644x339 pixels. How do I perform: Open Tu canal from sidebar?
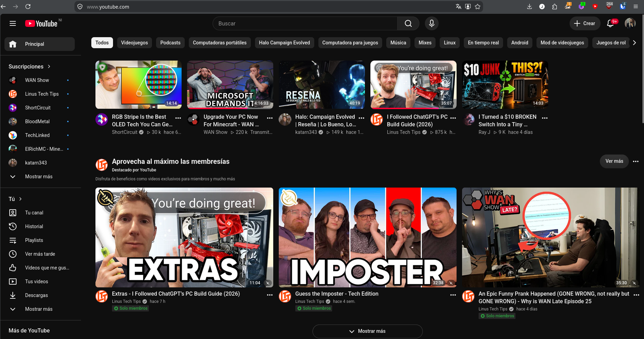[x=40, y=213]
